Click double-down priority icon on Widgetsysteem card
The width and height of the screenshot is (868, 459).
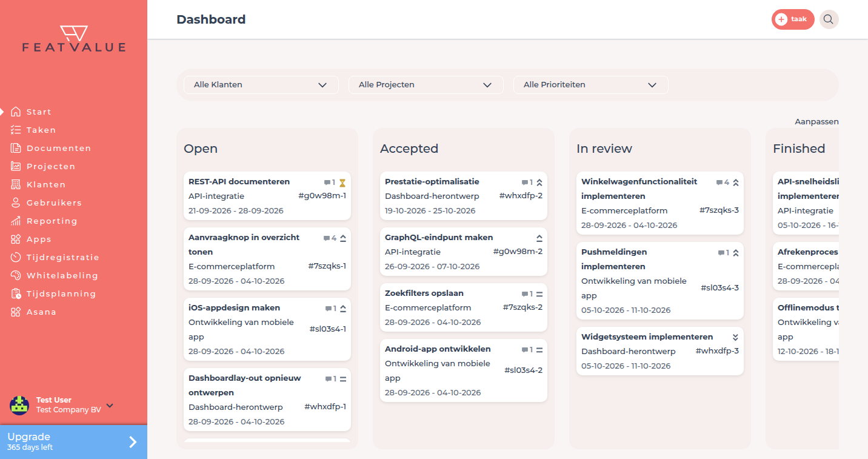coord(735,337)
